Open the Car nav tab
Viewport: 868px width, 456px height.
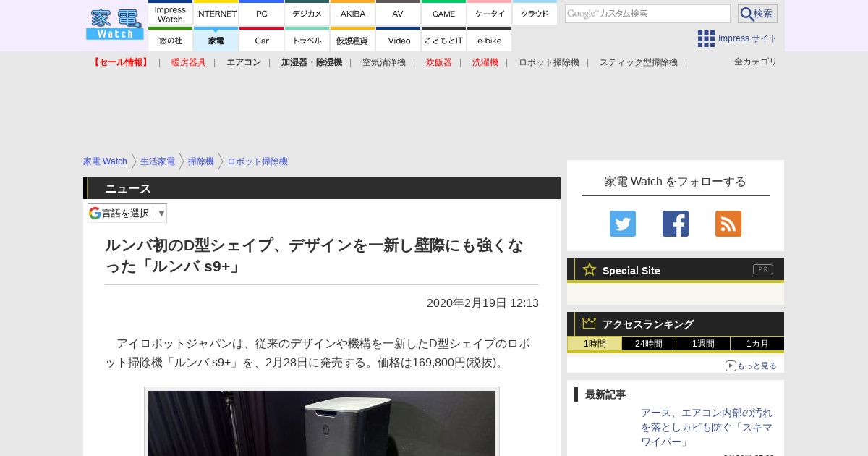click(262, 40)
